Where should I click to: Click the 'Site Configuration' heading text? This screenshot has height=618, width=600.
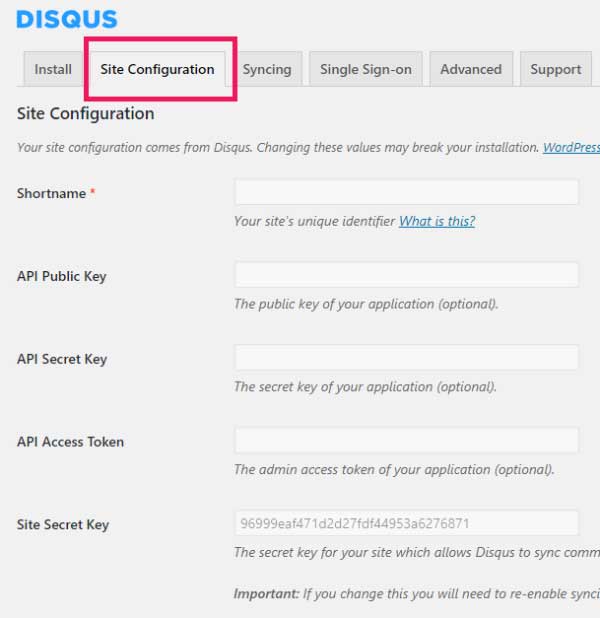[x=86, y=114]
